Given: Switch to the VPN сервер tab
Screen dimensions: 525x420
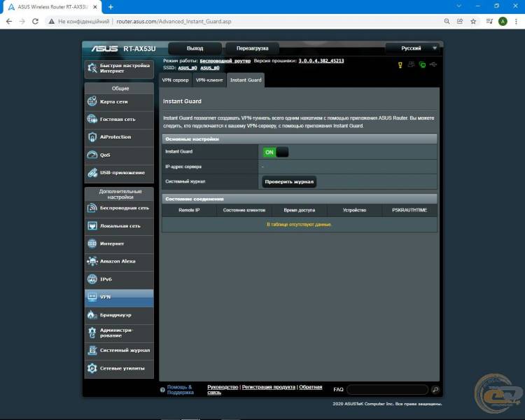Looking at the screenshot, I should [x=176, y=80].
